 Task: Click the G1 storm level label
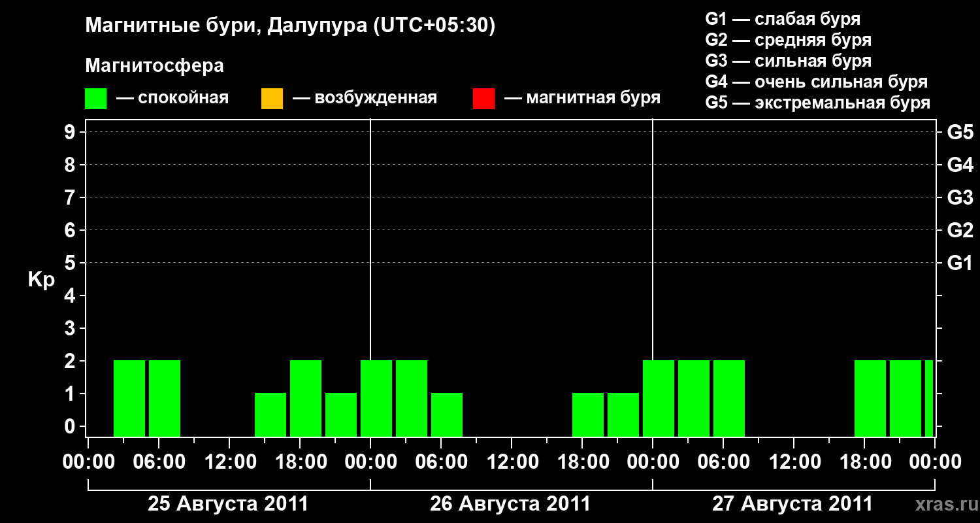[x=960, y=263]
